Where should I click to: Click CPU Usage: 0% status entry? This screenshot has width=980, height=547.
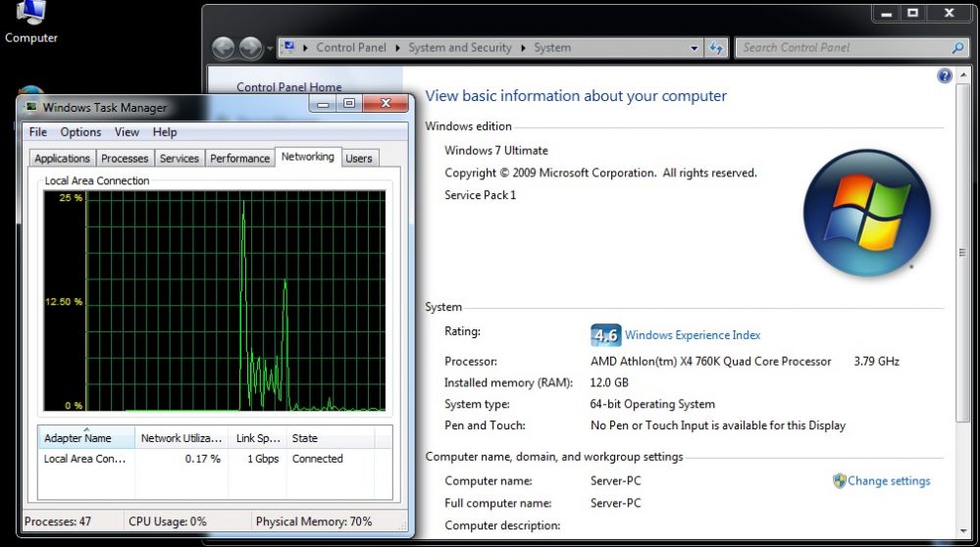[x=167, y=522]
